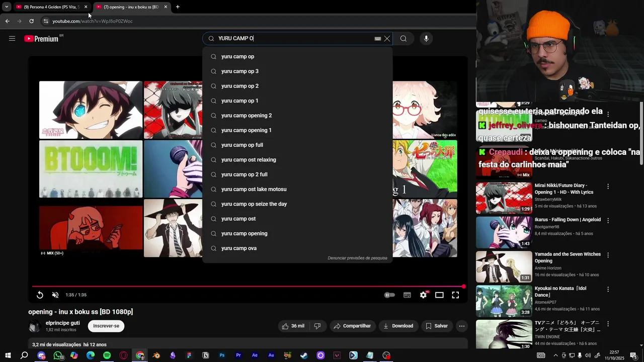
Task: Open options for TWIN ENGINE Dororo video
Action: 608,324
